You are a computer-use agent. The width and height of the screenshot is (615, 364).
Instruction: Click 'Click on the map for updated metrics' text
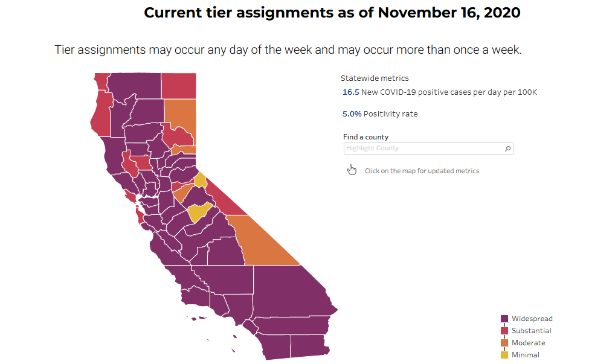(422, 171)
